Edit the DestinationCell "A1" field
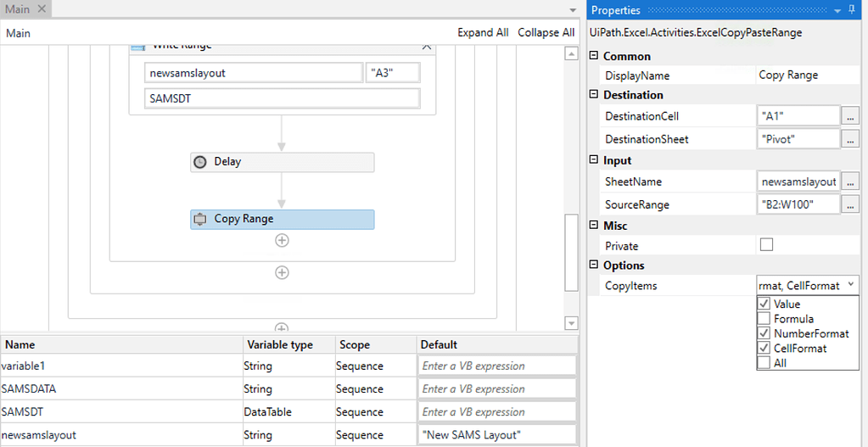 798,117
